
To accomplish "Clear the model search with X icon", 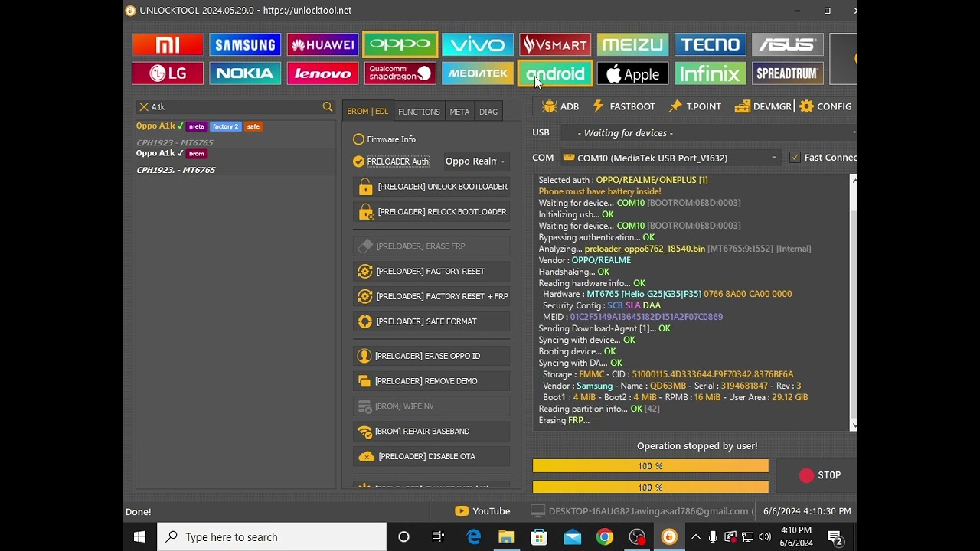I will [143, 107].
